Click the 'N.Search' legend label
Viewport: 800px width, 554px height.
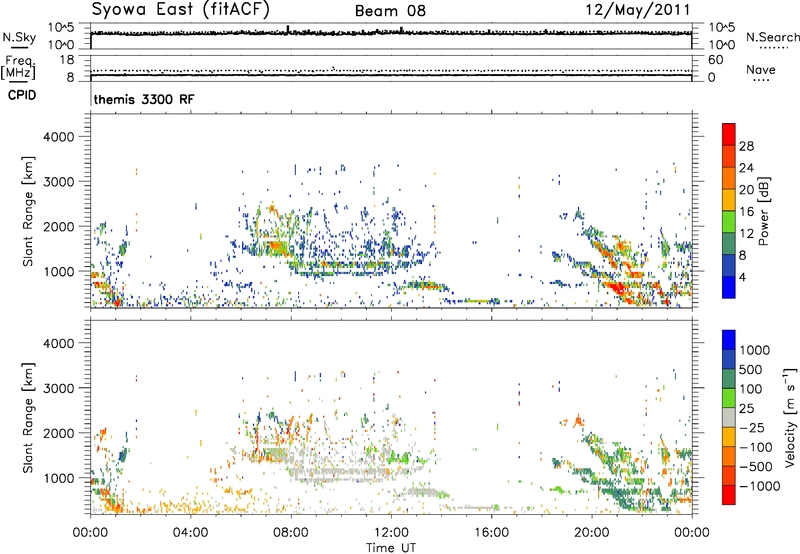[x=772, y=37]
